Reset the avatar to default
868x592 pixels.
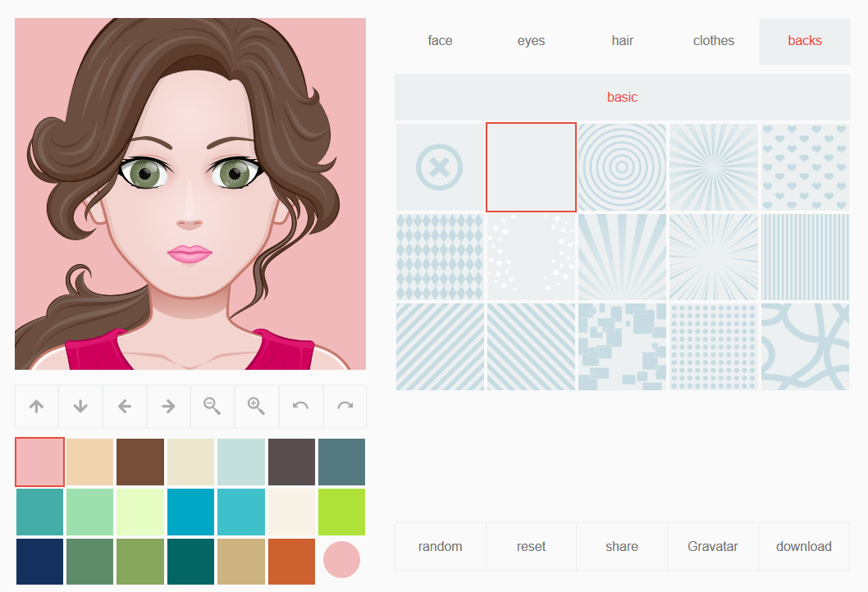[x=531, y=545]
